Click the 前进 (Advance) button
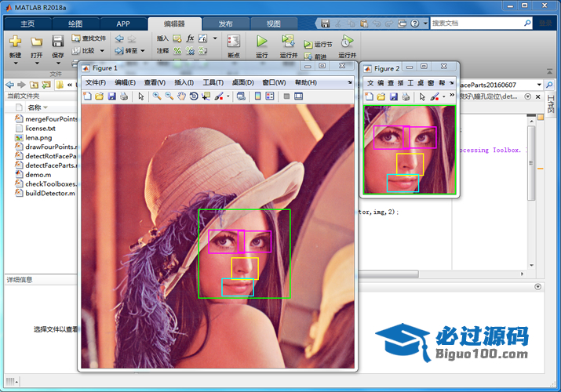 (315, 56)
